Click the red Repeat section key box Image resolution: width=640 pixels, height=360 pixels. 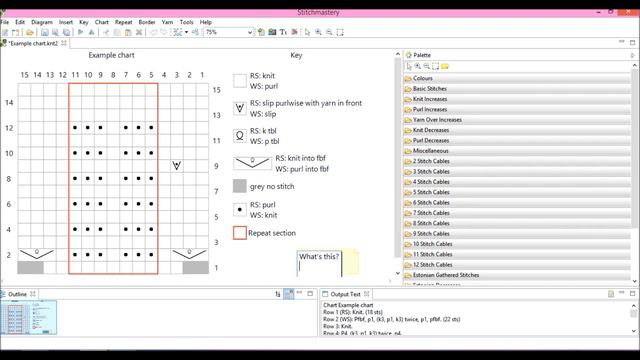coord(240,233)
